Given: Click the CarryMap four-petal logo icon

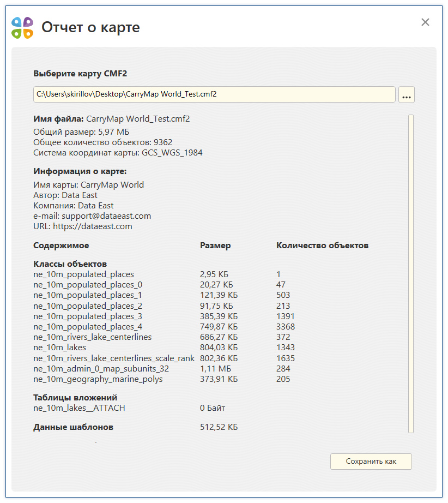Looking at the screenshot, I should pos(22,28).
